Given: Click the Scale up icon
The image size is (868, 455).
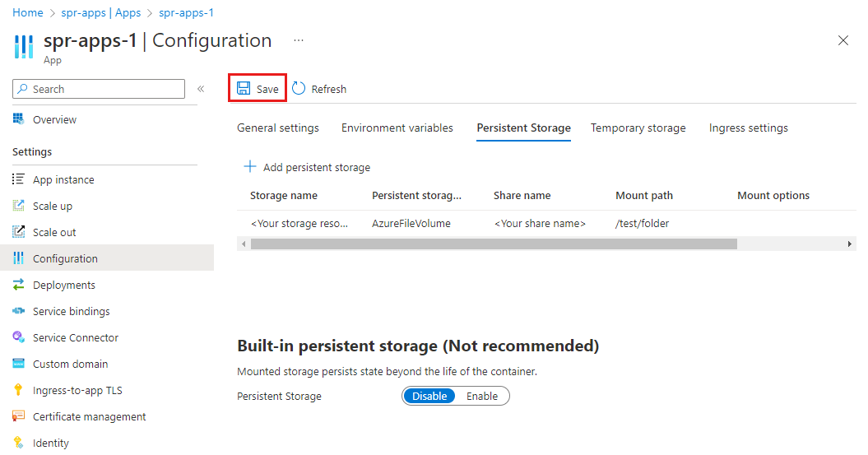Looking at the screenshot, I should [19, 206].
